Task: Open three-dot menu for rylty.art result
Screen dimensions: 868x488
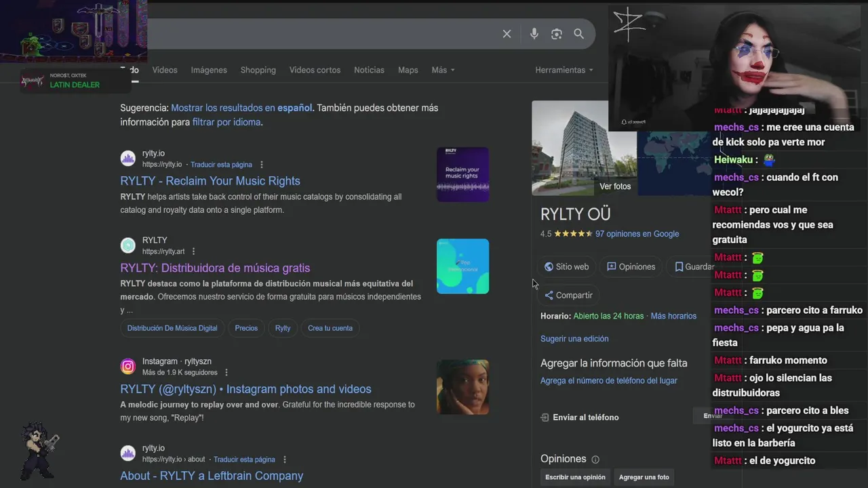Action: click(x=193, y=251)
